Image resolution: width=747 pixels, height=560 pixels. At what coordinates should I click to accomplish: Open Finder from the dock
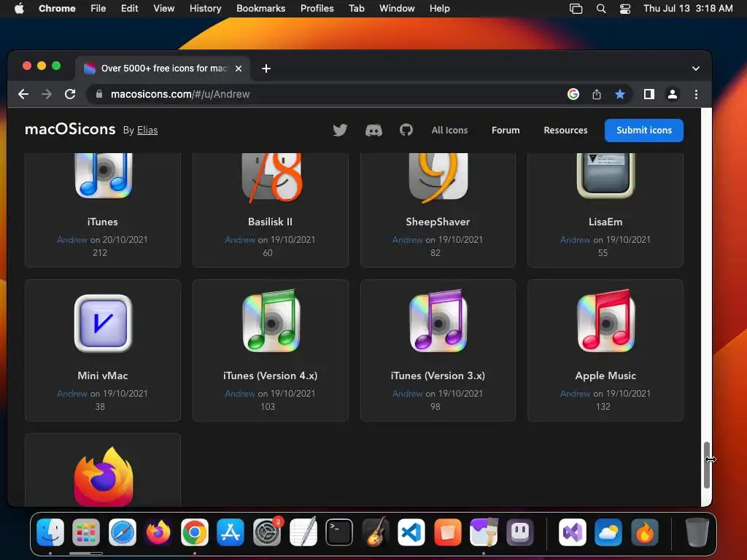50,532
